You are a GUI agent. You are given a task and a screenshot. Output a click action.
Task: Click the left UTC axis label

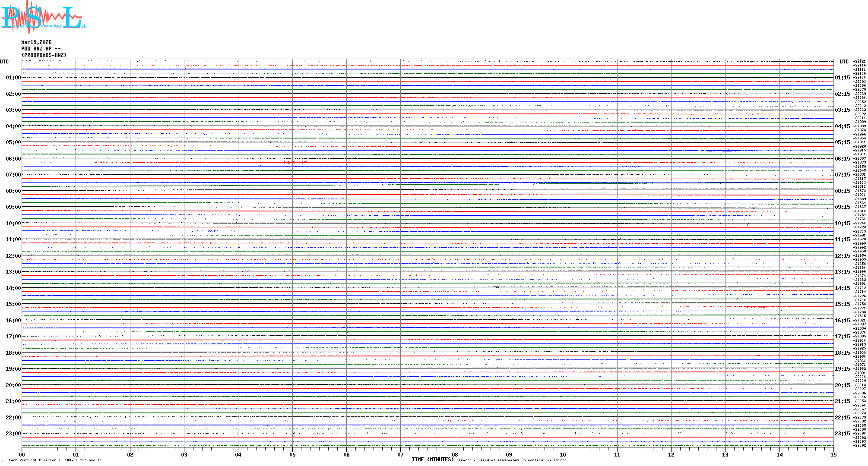coord(4,62)
